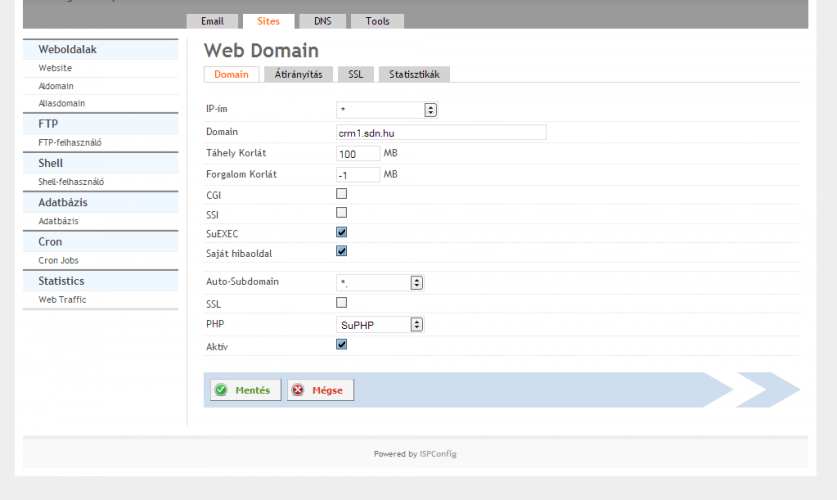Enable the CGI checkbox
The height and width of the screenshot is (500, 837).
click(x=341, y=194)
